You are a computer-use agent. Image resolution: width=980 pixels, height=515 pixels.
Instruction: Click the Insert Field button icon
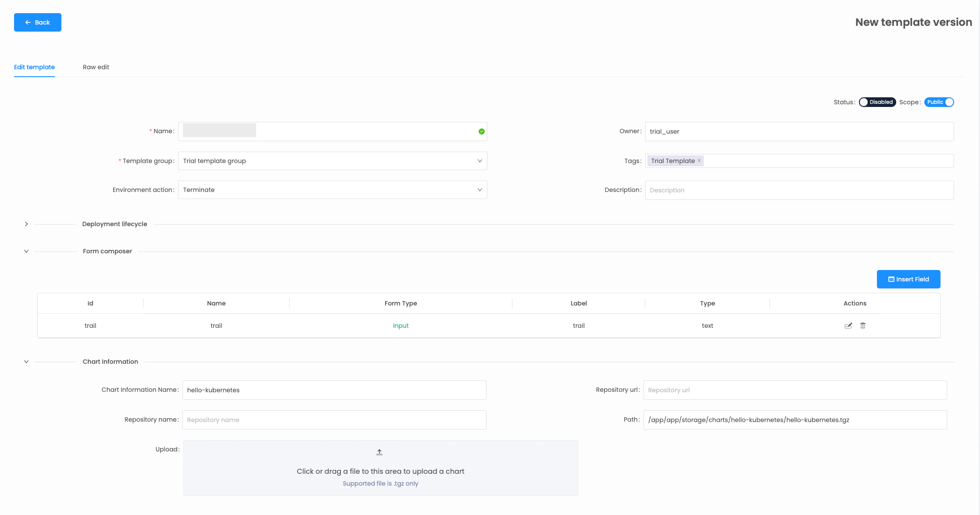[x=891, y=279]
